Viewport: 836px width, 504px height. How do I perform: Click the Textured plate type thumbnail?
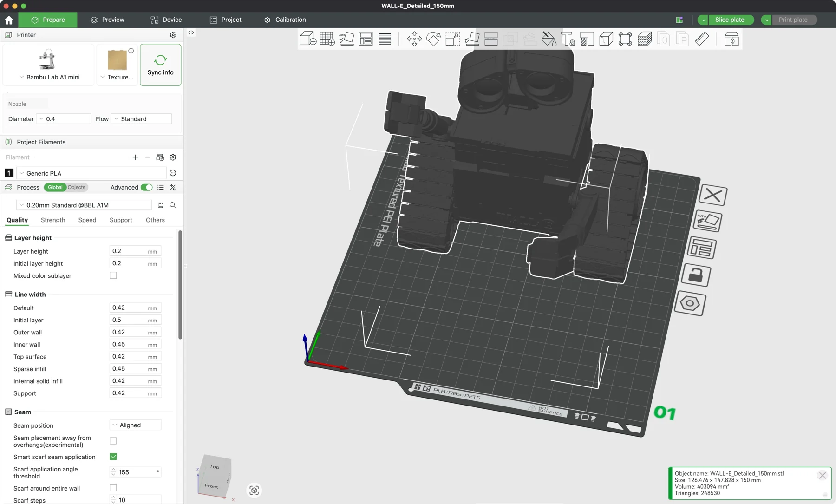pyautogui.click(x=117, y=60)
